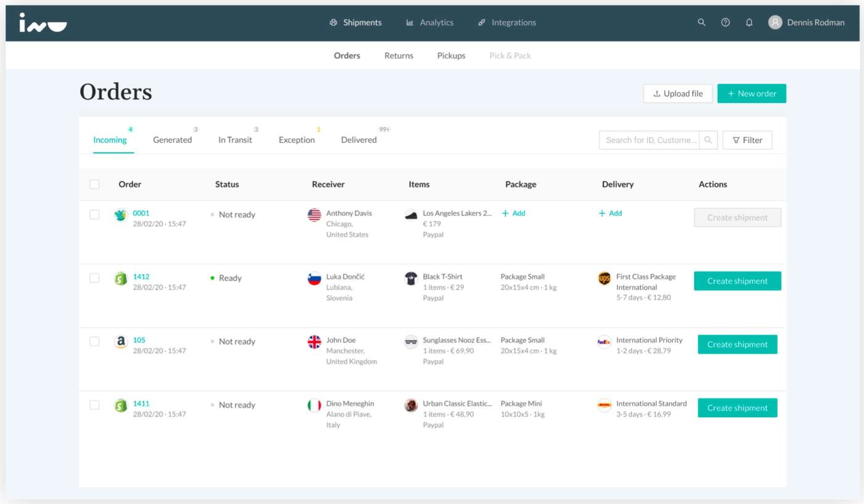Viewport: 864px width, 504px height.
Task: Open the help question mark icon
Action: pyautogui.click(x=725, y=22)
